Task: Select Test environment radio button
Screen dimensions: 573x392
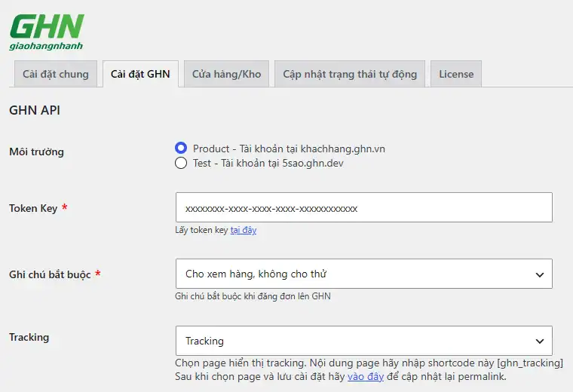Action: point(181,163)
